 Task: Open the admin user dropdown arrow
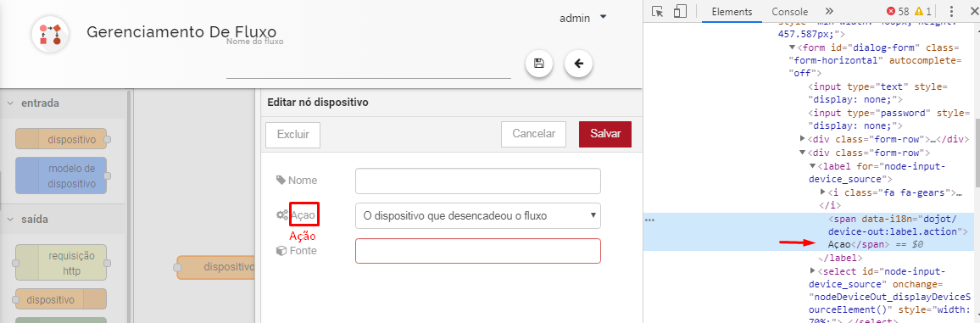603,17
